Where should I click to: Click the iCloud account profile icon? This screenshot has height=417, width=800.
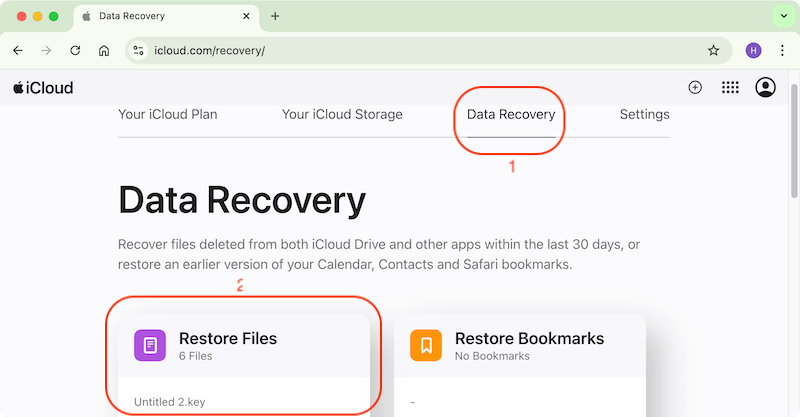pyautogui.click(x=766, y=88)
